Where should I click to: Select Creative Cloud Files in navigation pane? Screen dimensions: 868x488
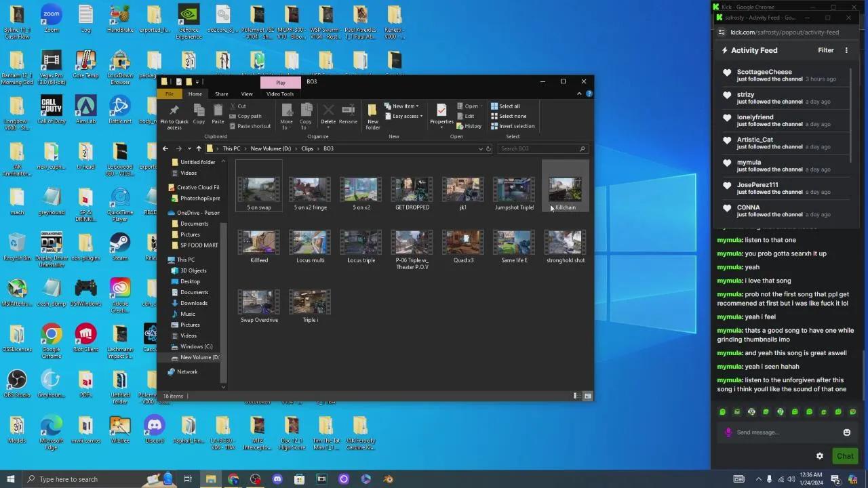193,187
